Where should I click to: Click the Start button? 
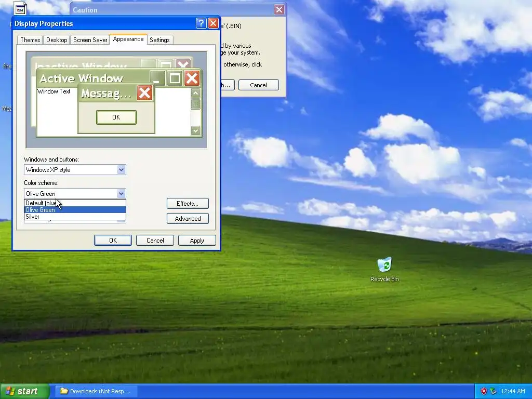(24, 391)
